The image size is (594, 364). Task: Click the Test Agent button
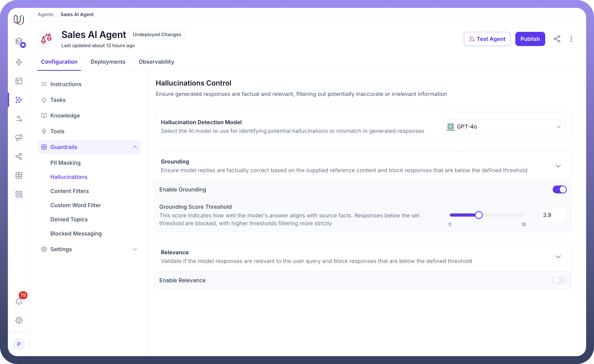click(x=487, y=39)
